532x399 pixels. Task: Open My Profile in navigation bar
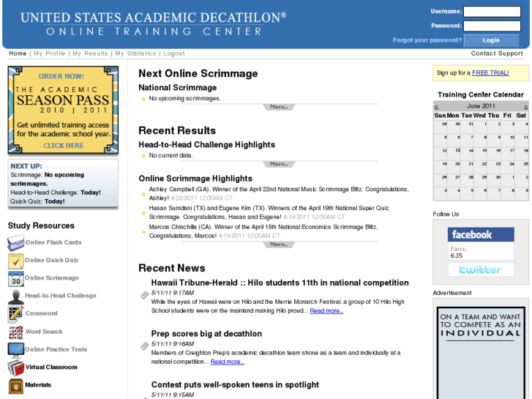pyautogui.click(x=50, y=53)
